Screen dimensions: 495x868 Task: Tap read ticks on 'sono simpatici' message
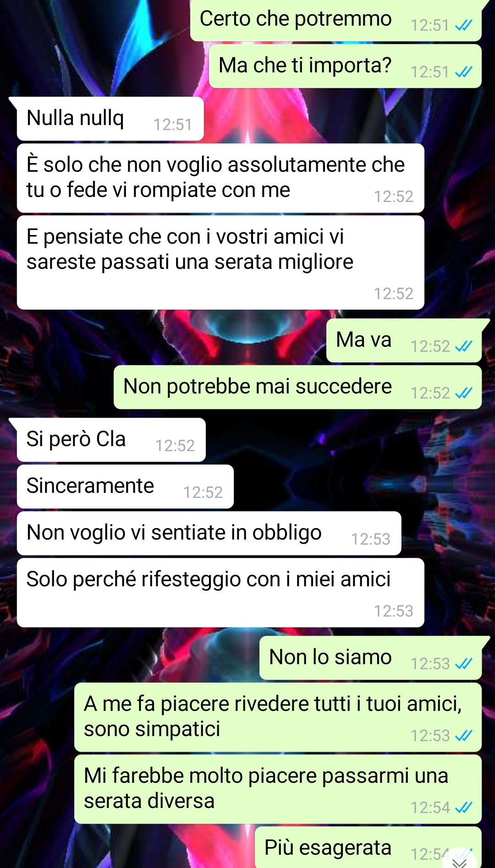coord(463,736)
